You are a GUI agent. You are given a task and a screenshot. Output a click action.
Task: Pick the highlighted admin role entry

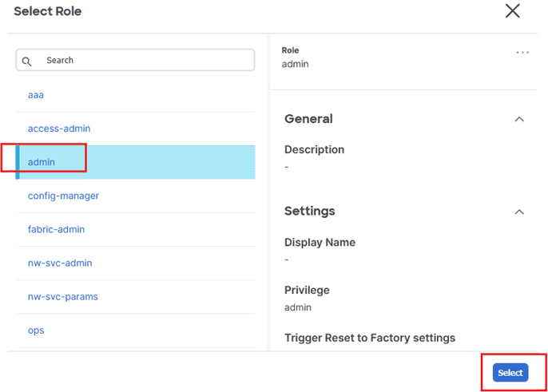42,162
